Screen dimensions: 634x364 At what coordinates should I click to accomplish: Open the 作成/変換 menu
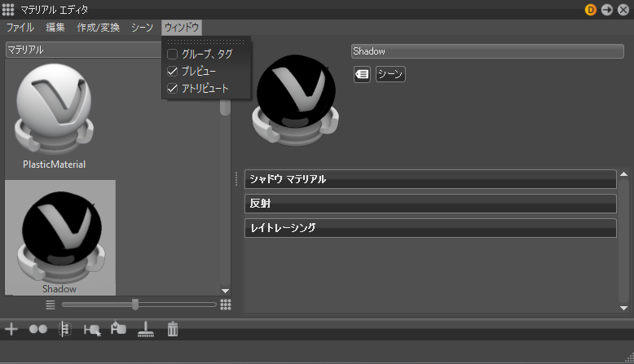pyautogui.click(x=99, y=28)
